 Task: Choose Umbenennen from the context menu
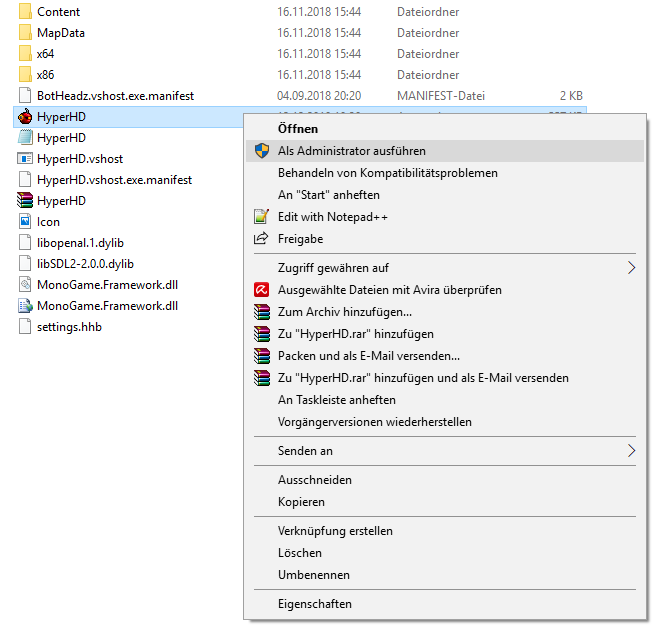[x=445, y=575]
